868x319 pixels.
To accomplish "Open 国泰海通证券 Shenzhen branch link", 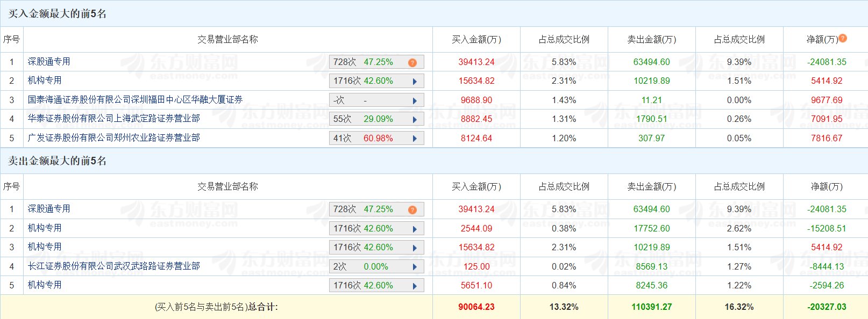I will click(x=135, y=100).
